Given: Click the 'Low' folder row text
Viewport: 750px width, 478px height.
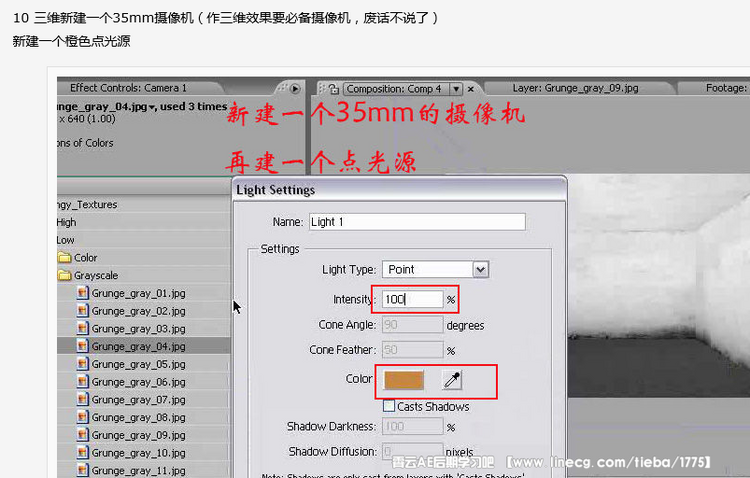Looking at the screenshot, I should [x=66, y=240].
